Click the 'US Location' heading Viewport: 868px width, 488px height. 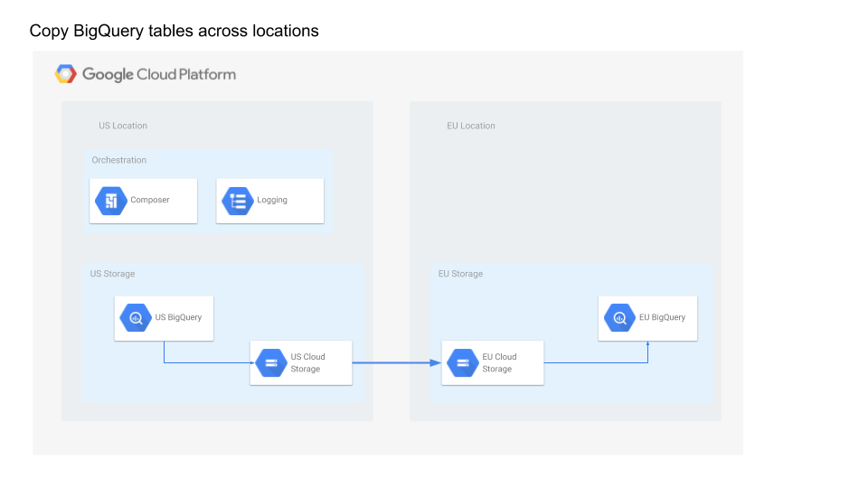[123, 126]
